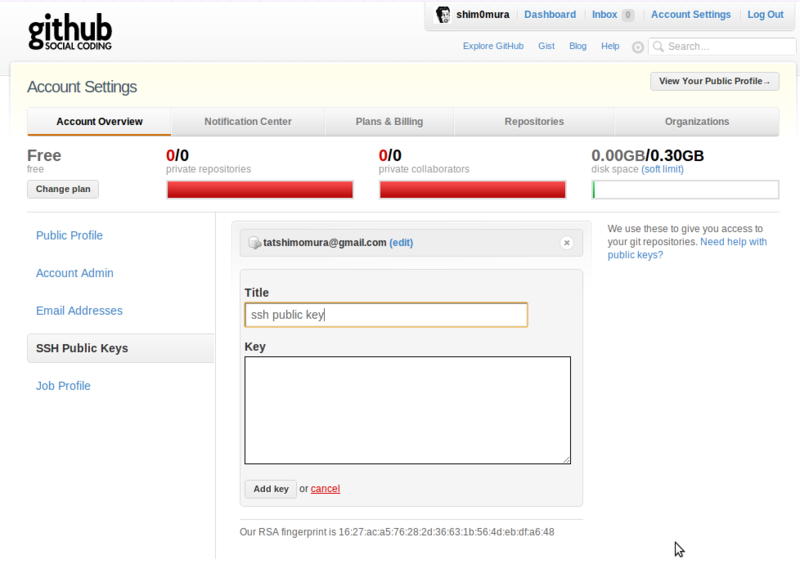The image size is (800, 564).
Task: Remove the tatshimomura@gmail.com key with the x icon
Action: (566, 243)
